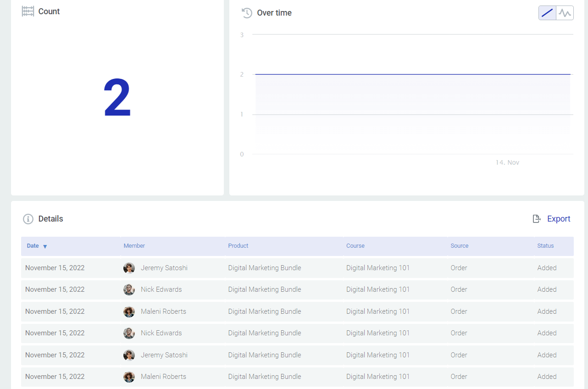Click the Export file icon
This screenshot has height=389, width=588.
536,219
